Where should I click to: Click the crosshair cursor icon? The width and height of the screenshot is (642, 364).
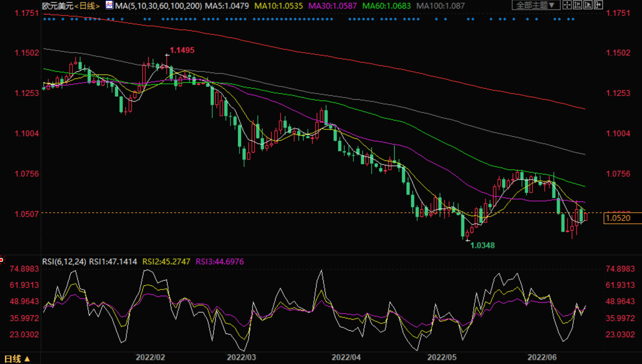click(567, 5)
